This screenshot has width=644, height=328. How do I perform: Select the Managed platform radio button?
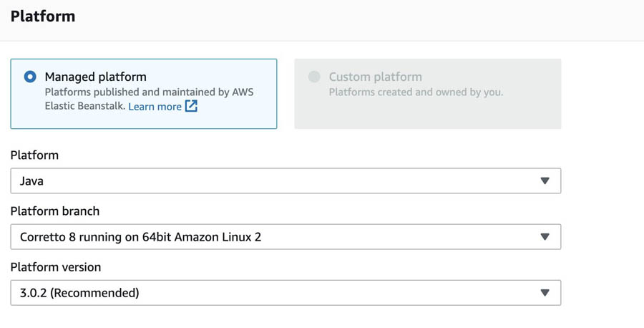(x=30, y=77)
